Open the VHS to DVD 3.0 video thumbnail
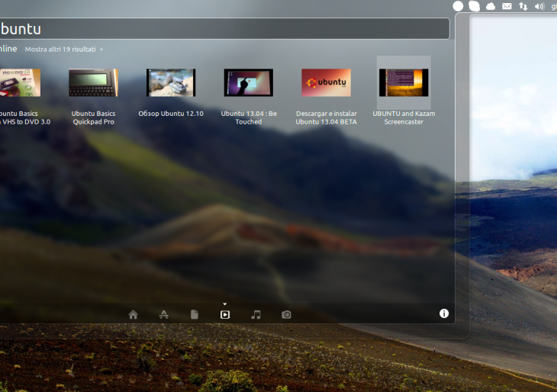The width and height of the screenshot is (557, 392). click(x=20, y=82)
